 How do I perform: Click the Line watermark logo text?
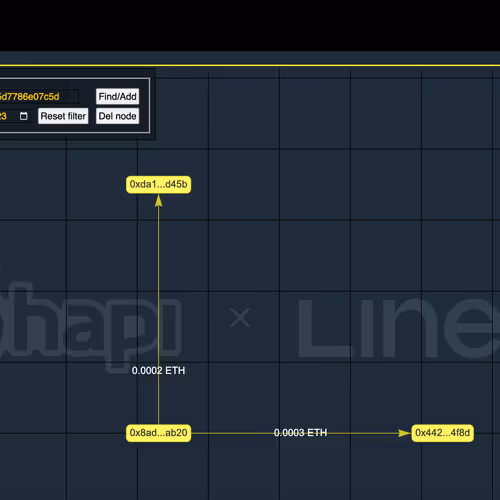click(x=399, y=328)
